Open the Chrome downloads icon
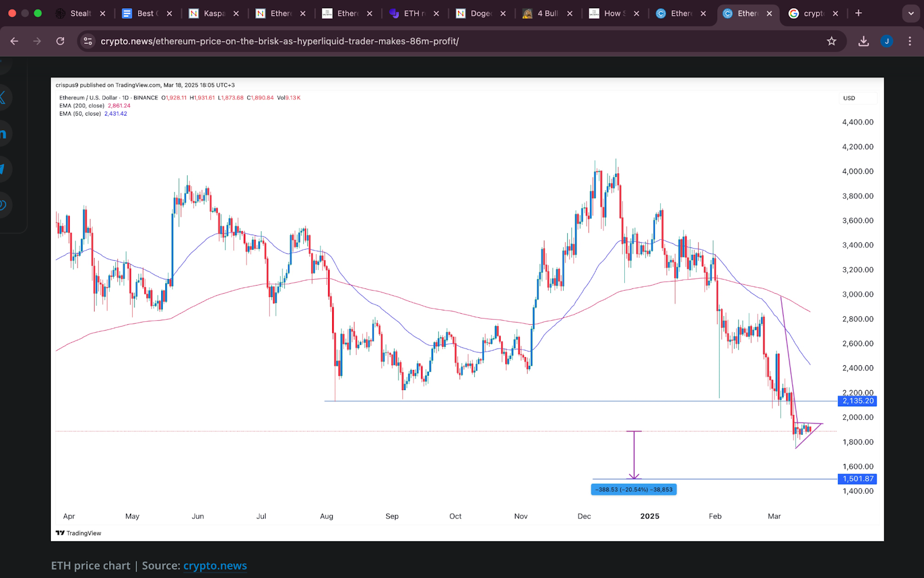Screen dimensions: 924x578 click(x=863, y=41)
